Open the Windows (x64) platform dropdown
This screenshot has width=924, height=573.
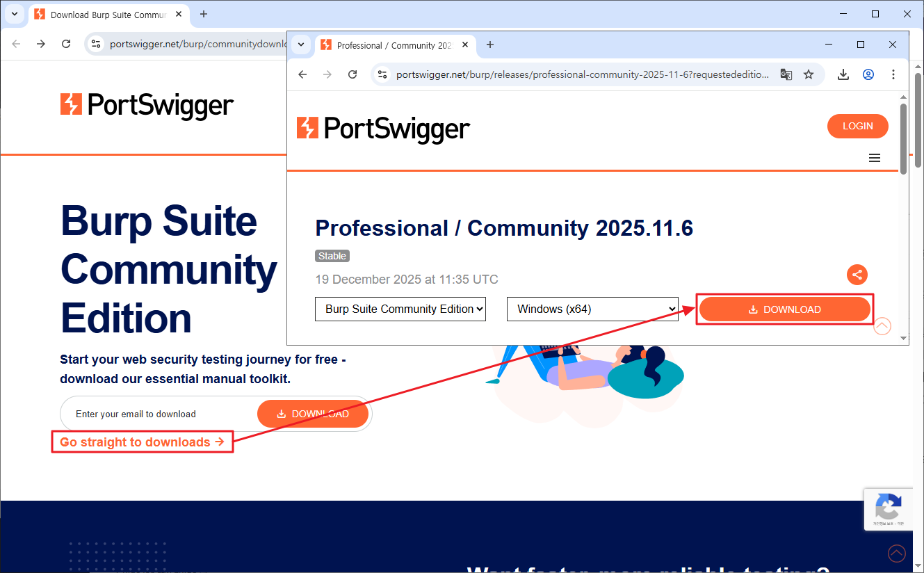[x=592, y=309]
